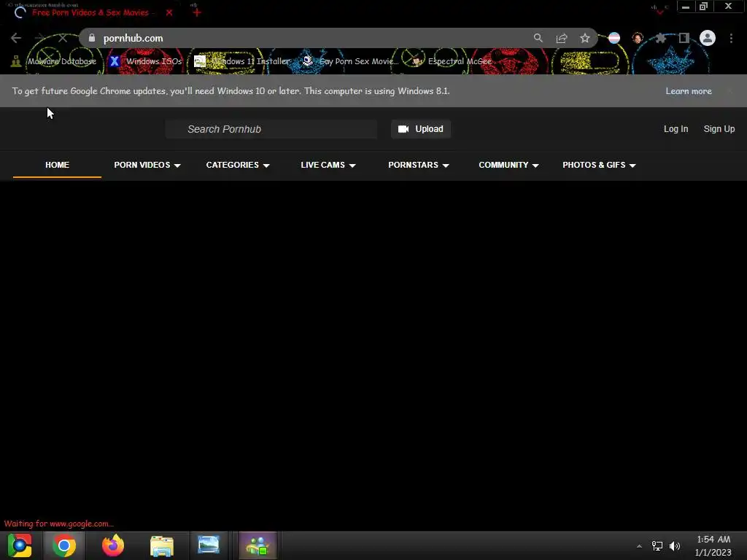Expand the PHOTOS & GIFS dropdown menu
The image size is (747, 560).
(599, 165)
